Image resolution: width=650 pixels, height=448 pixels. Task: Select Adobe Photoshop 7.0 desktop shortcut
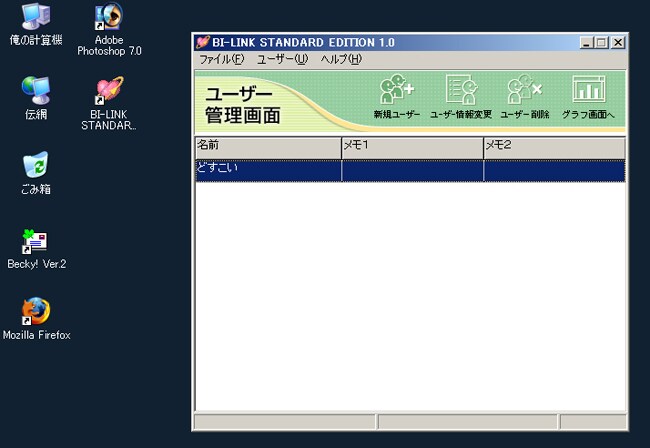(x=109, y=29)
